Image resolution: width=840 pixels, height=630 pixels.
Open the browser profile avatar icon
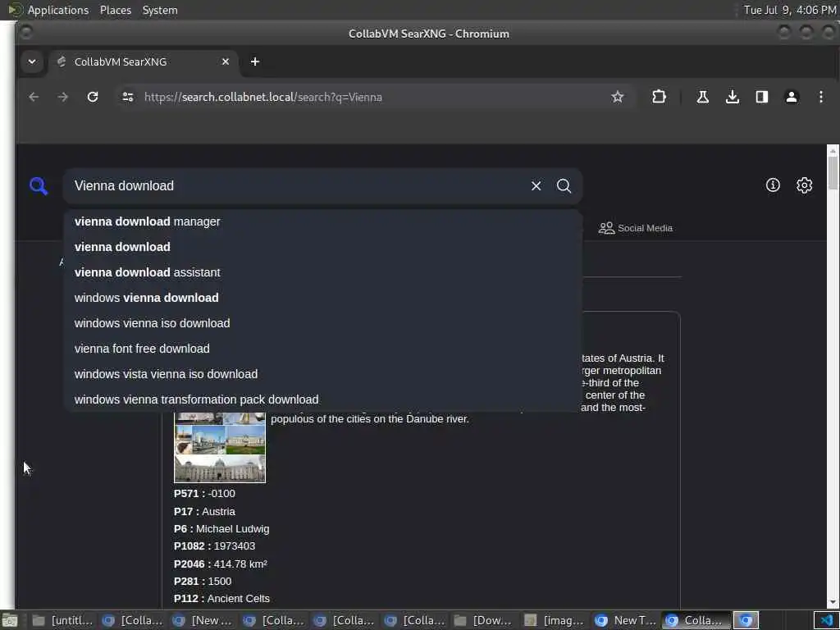[792, 97]
